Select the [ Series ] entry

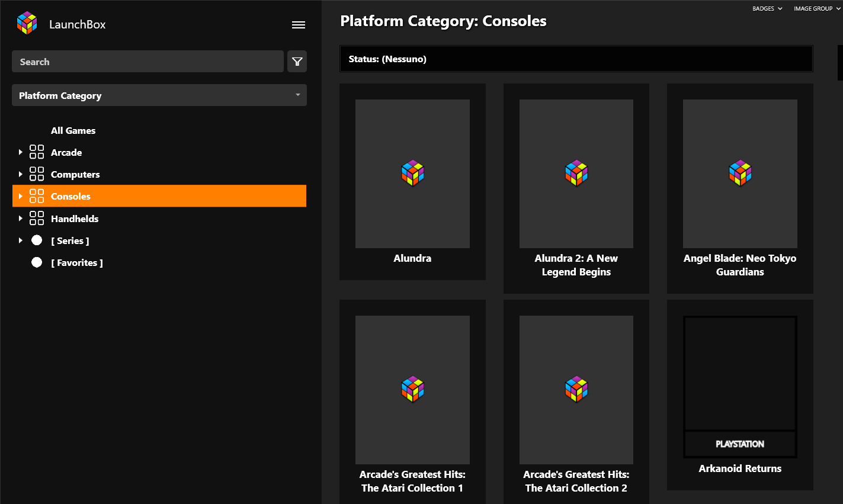[x=70, y=240]
